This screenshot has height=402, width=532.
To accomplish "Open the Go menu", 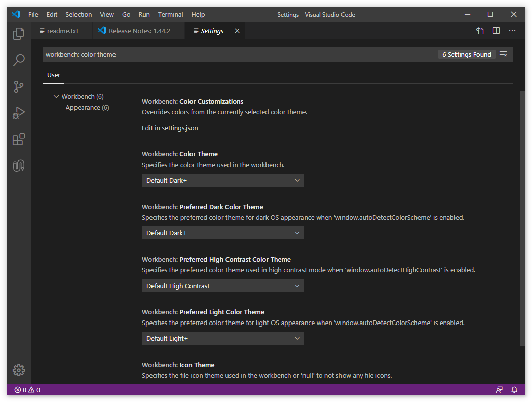I will (126, 14).
